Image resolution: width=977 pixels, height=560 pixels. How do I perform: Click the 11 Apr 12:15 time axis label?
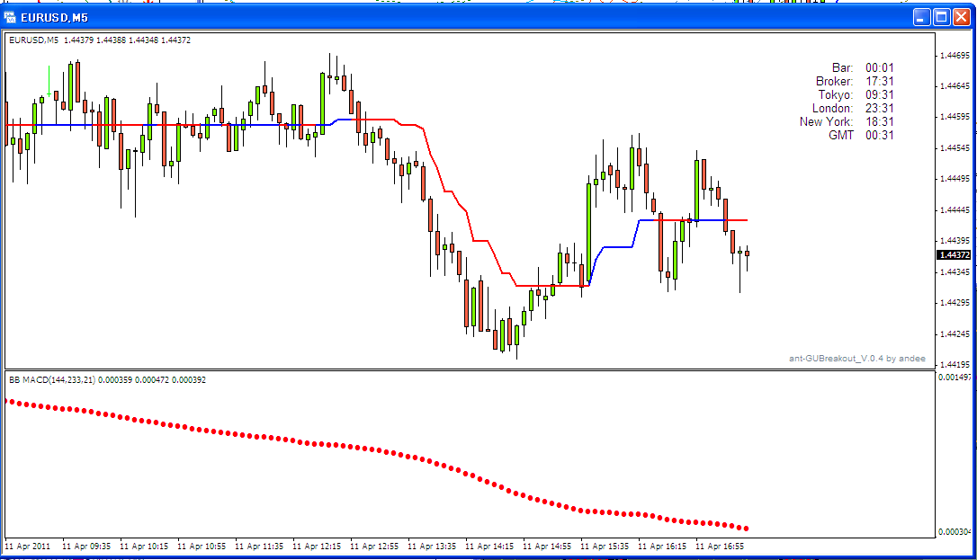317,547
